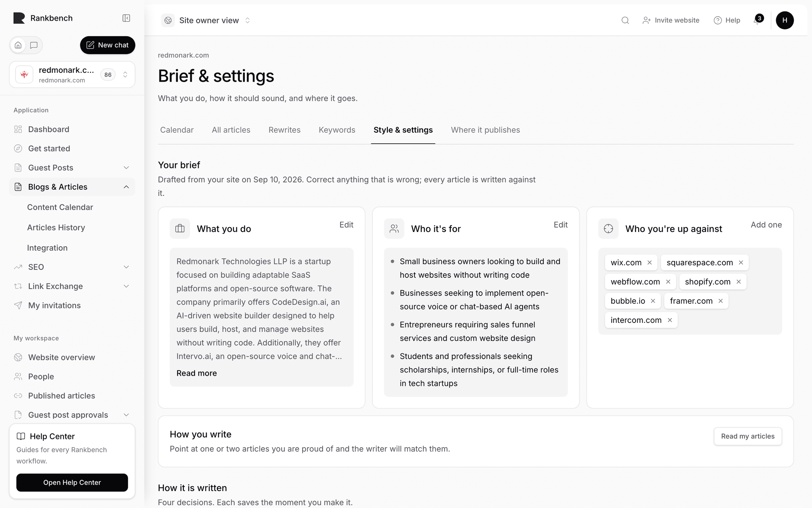Remove the intercom.com competitor tag

[670, 320]
